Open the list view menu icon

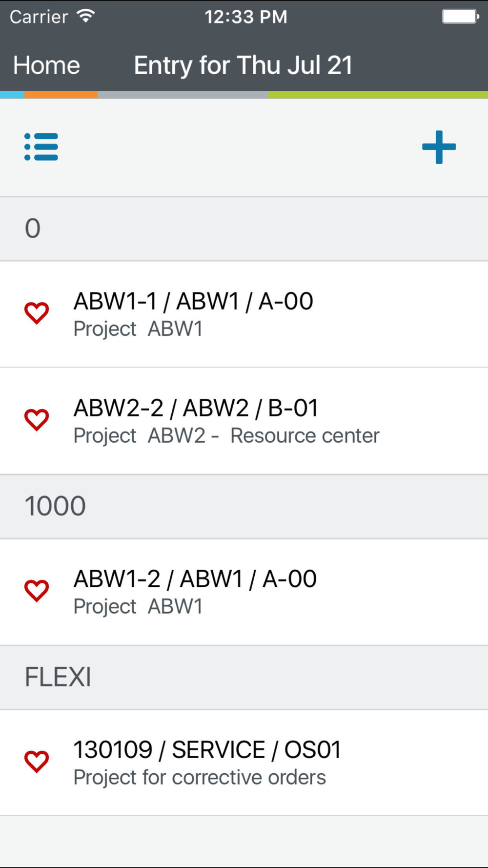[x=41, y=147]
